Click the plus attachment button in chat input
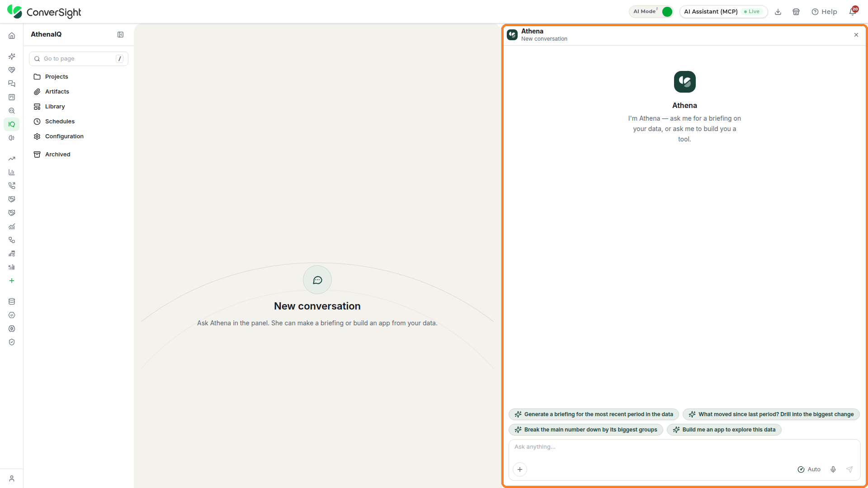This screenshot has width=868, height=488. click(520, 469)
